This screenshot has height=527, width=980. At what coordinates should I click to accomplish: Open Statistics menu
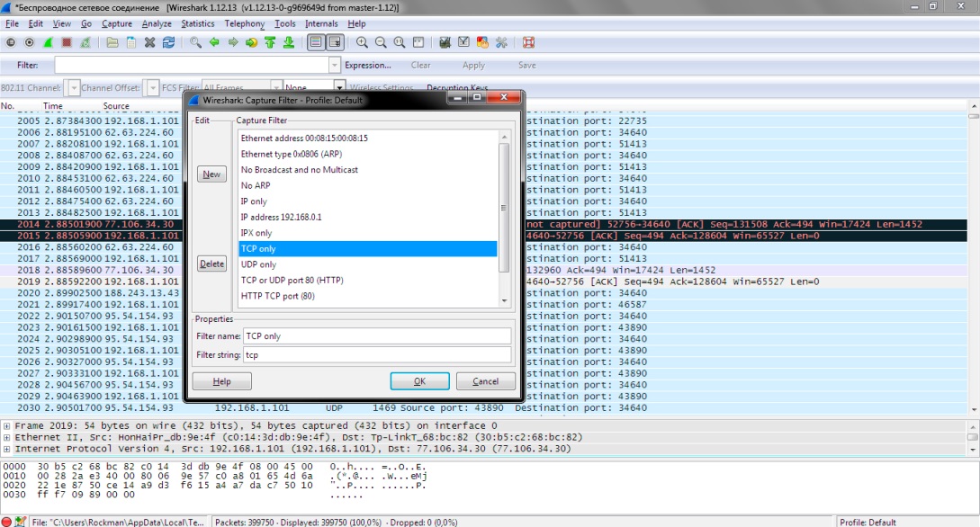(x=197, y=23)
